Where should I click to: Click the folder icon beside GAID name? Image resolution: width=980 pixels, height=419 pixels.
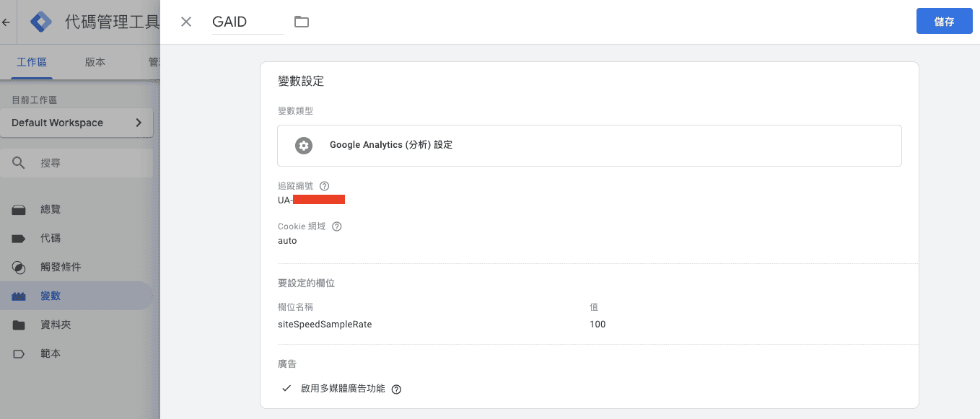(302, 22)
